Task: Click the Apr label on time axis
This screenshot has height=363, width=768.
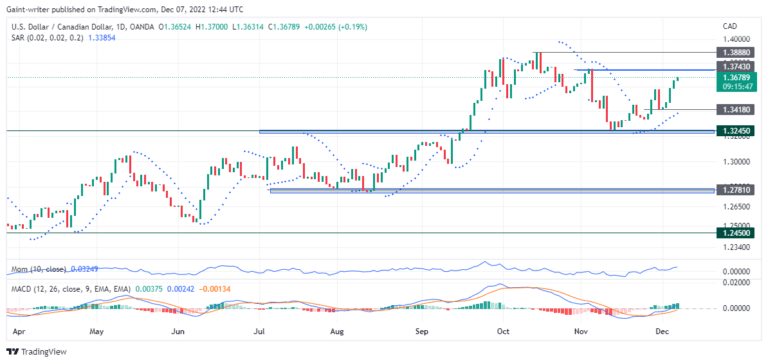Action: coord(20,332)
